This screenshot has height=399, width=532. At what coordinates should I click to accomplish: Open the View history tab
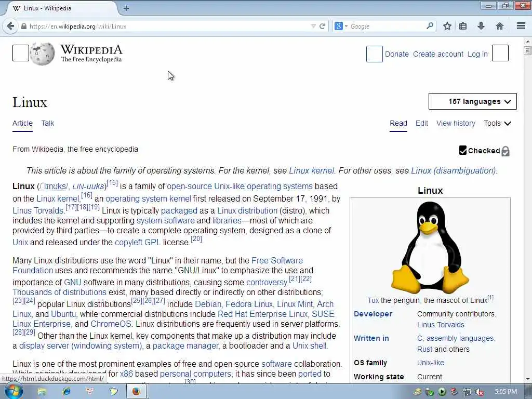pyautogui.click(x=456, y=123)
